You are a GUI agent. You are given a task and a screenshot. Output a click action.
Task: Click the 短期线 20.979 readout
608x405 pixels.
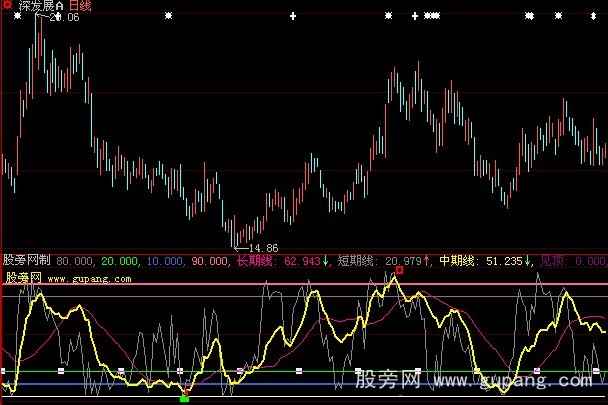pos(384,261)
